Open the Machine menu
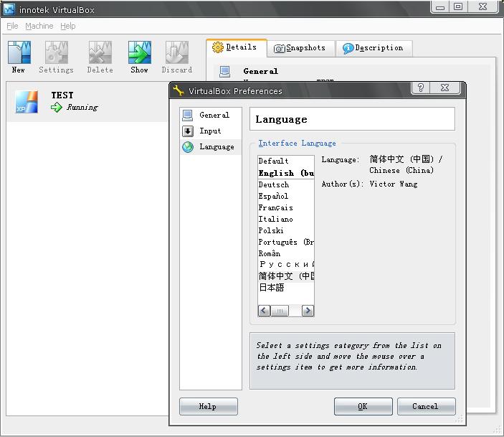The image size is (504, 437). coord(39,26)
